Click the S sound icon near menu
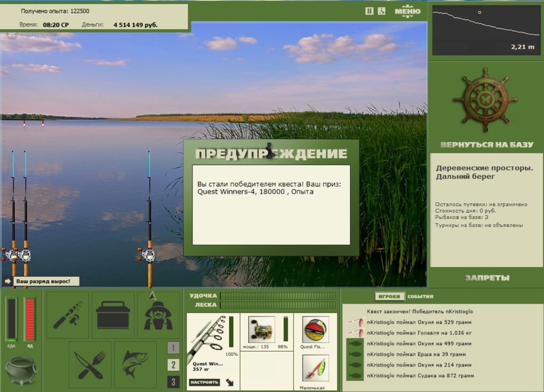This screenshot has width=544, height=392. [381, 11]
